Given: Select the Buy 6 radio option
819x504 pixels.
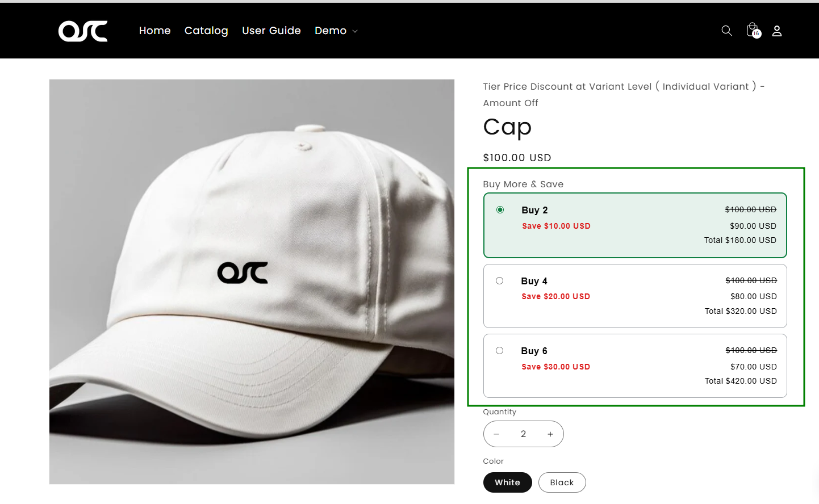Looking at the screenshot, I should tap(499, 351).
